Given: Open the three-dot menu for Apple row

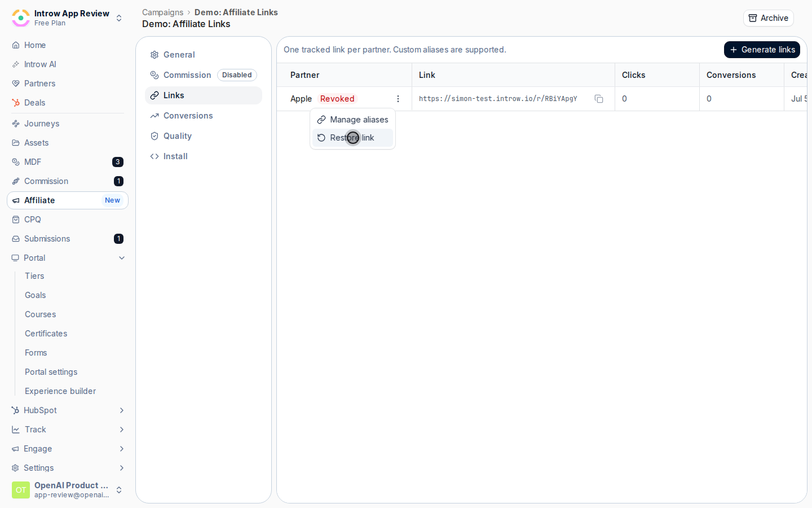Looking at the screenshot, I should point(398,99).
